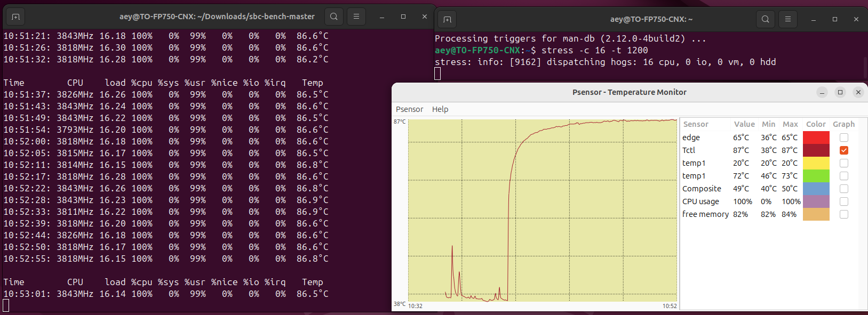
Task: Click the Sensor column header
Action: pos(696,124)
